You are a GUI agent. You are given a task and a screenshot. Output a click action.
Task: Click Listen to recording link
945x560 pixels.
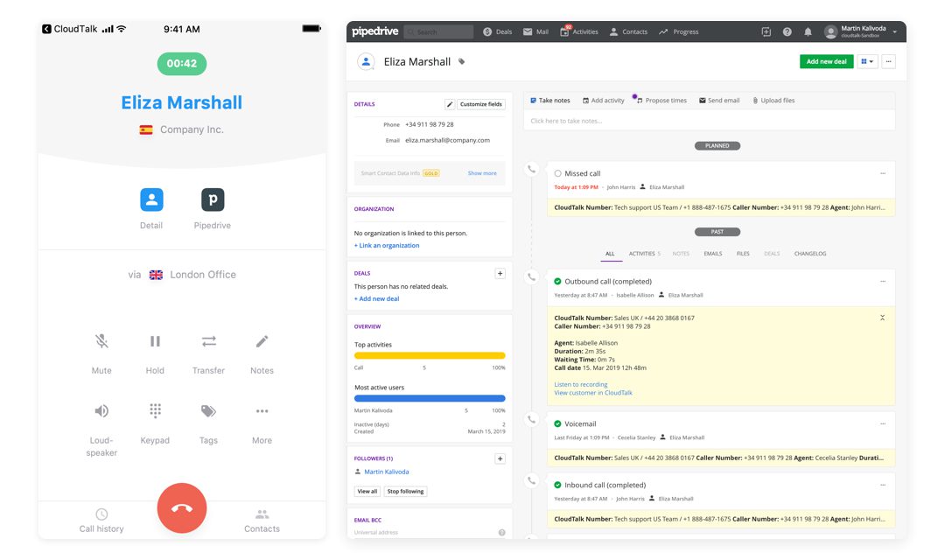tap(581, 385)
